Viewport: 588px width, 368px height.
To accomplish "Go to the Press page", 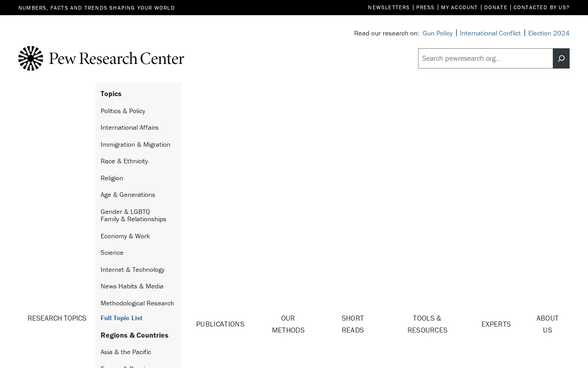I will pos(425,7).
